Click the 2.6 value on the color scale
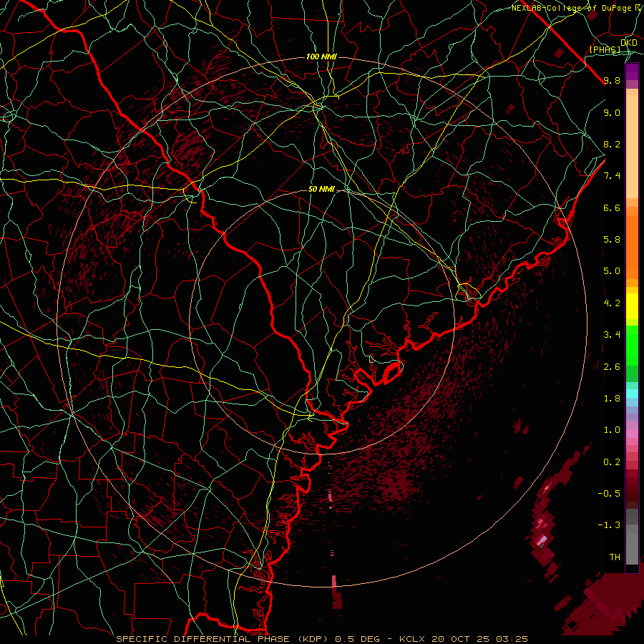Viewport: 644px width, 644px height. (612, 367)
